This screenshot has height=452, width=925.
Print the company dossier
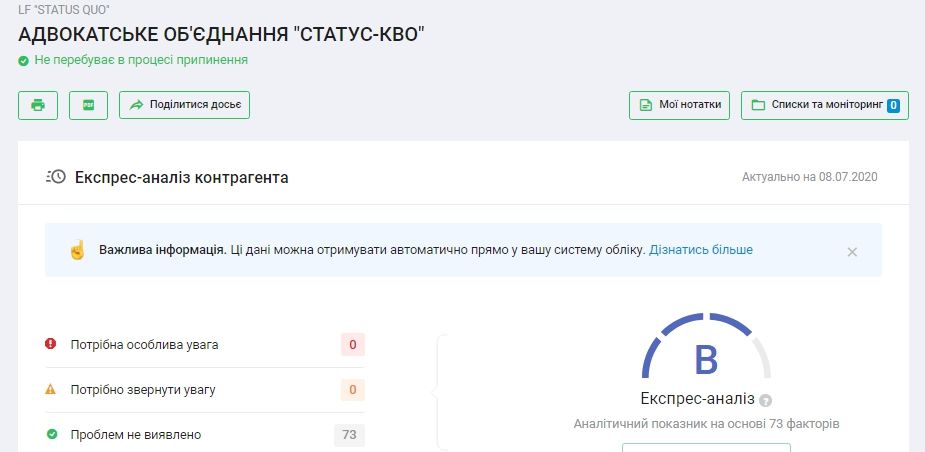pyautogui.click(x=38, y=106)
